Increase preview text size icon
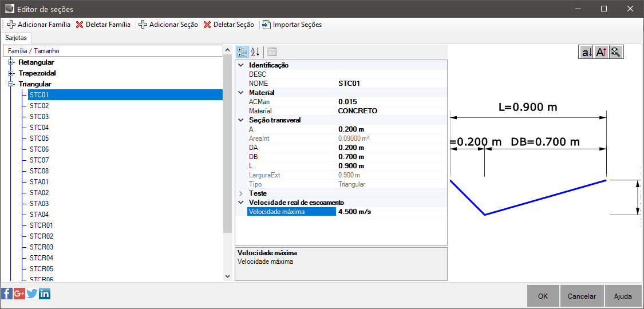This screenshot has width=644, height=309. point(601,52)
